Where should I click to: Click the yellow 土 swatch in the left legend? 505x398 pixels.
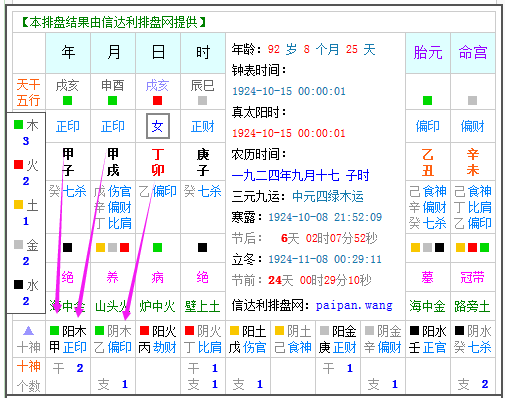(x=19, y=205)
